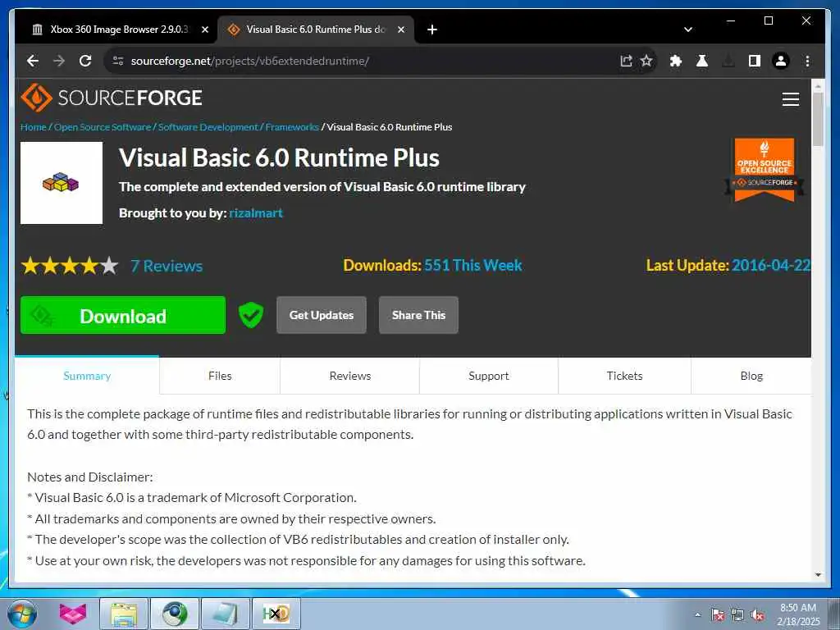
Task: Select the Summary tab
Action: click(87, 376)
